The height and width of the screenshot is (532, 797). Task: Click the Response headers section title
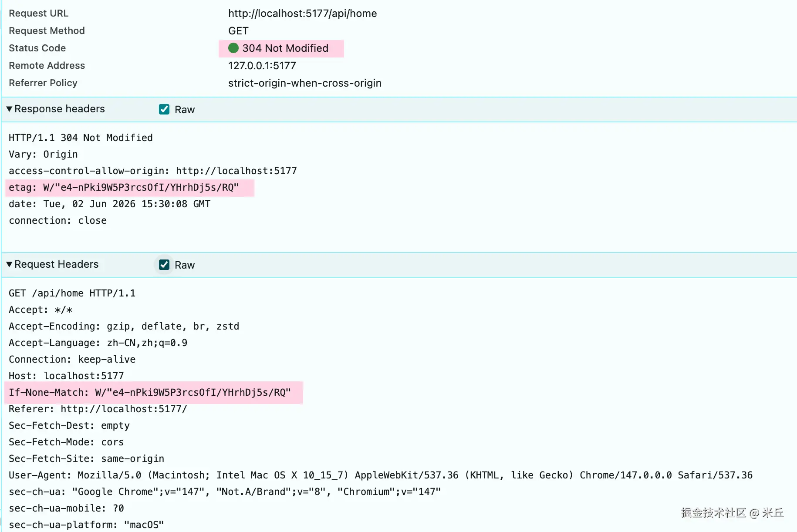click(60, 109)
